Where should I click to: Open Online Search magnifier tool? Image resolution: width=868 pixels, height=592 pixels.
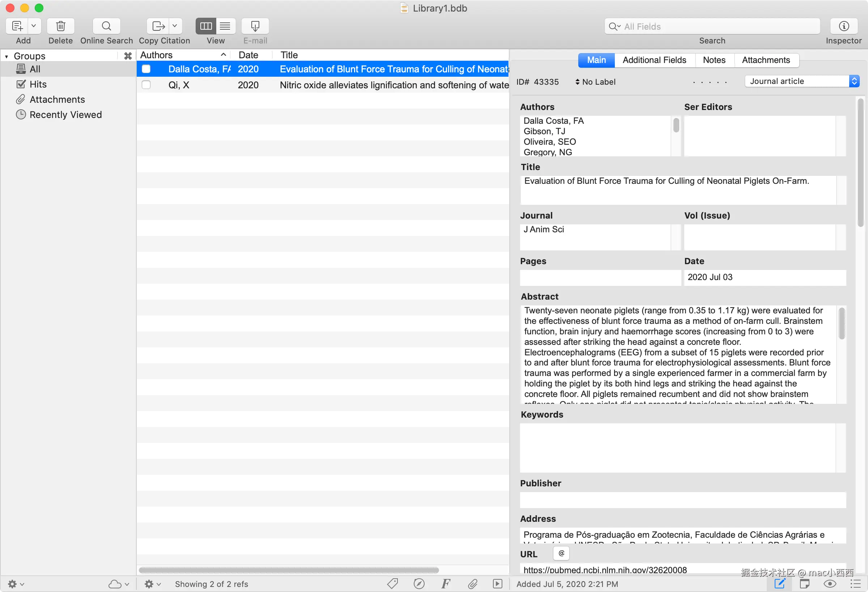[x=106, y=26]
